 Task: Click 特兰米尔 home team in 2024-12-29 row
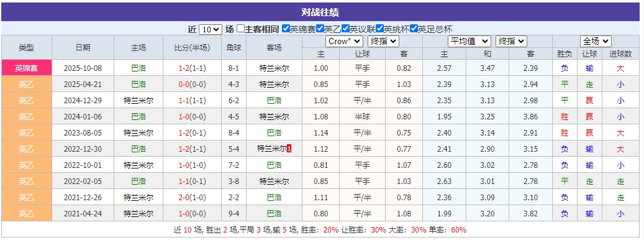138,100
